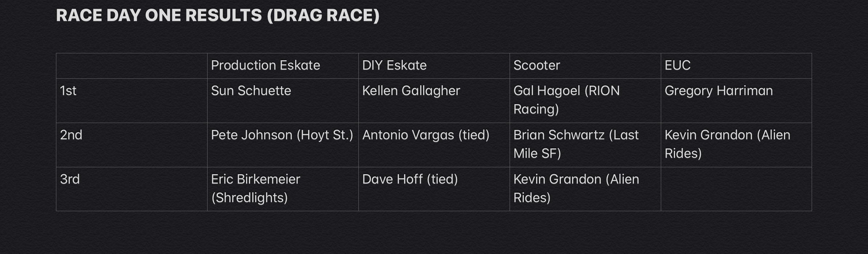Click the Scooter column header cell
Image resolution: width=868 pixels, height=254 pixels.
coord(585,66)
